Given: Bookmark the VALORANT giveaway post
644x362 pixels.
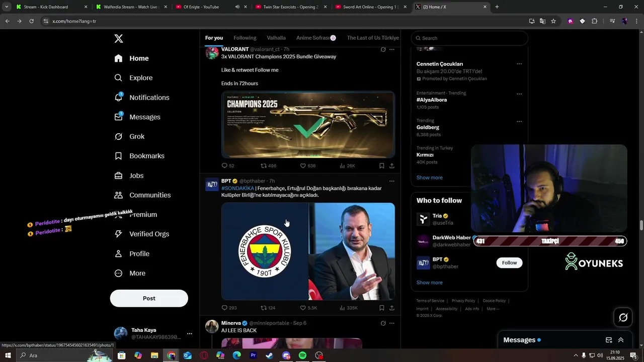Looking at the screenshot, I should coord(382,166).
